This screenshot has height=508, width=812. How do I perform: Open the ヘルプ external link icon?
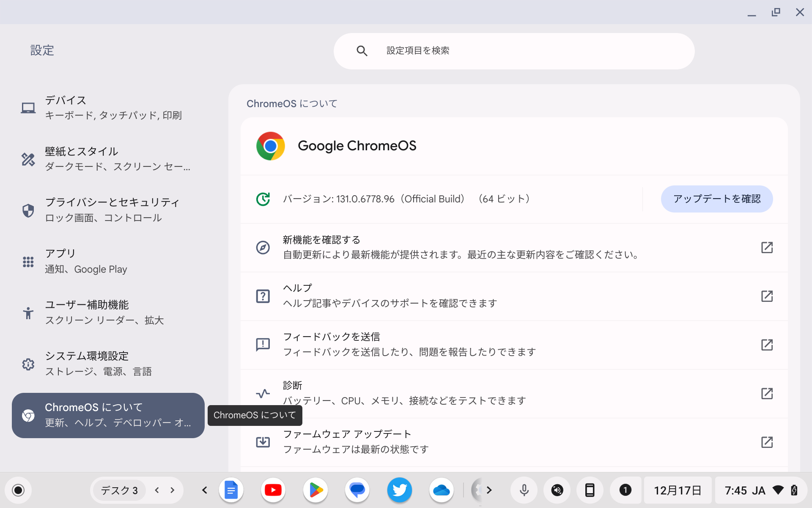pos(768,296)
